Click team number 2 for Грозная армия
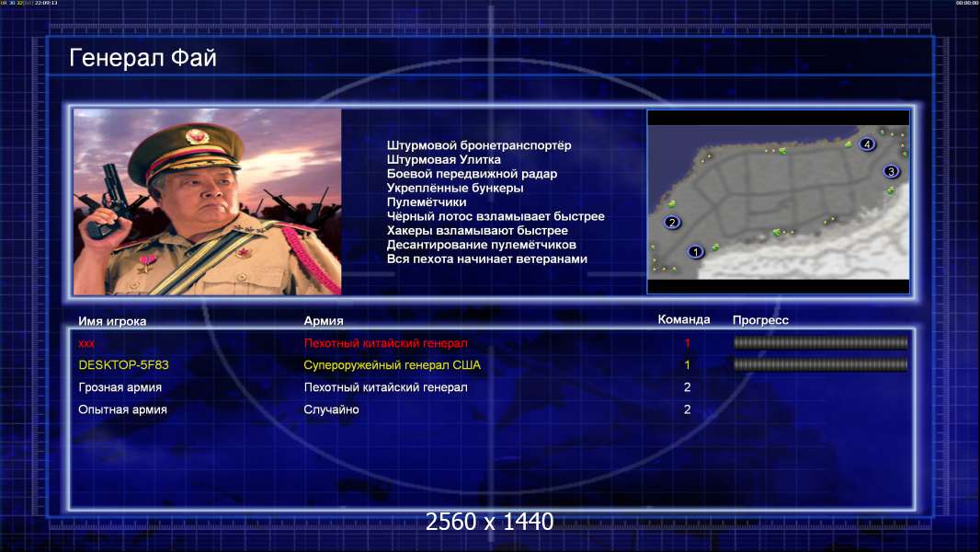Screen dimensions: 980x552 (x=687, y=387)
